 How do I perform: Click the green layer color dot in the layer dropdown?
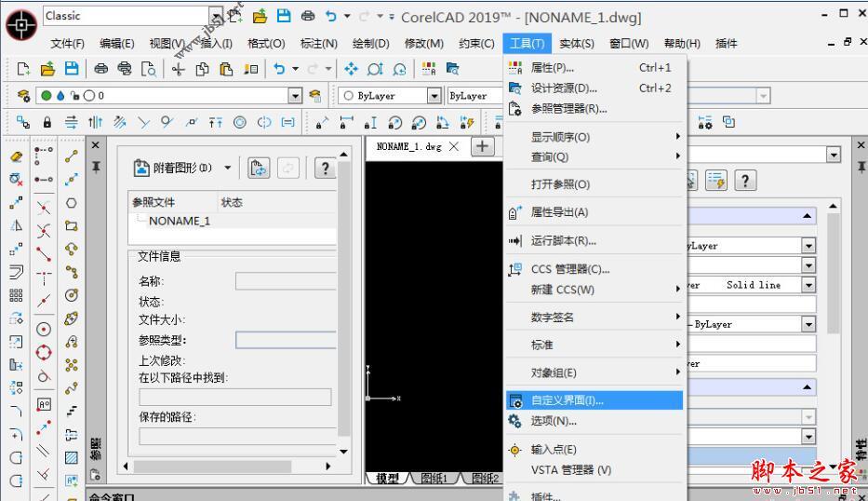click(x=47, y=95)
